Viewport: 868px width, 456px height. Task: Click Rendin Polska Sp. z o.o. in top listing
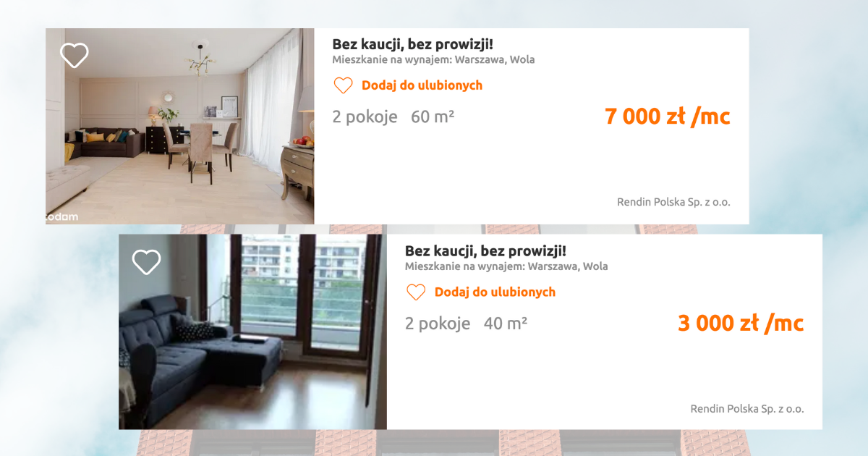(x=673, y=202)
